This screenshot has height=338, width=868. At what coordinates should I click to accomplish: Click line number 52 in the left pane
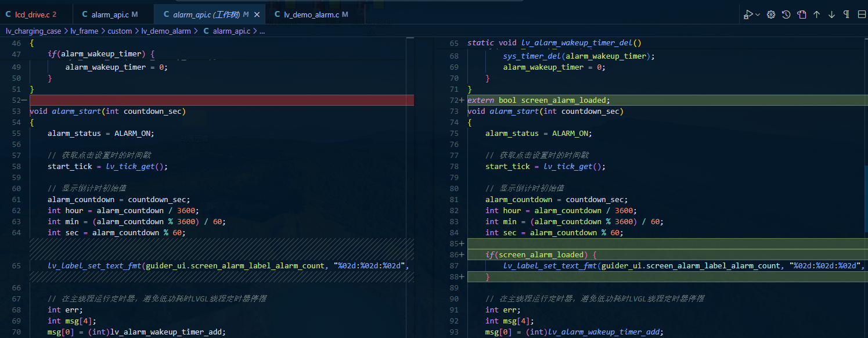pyautogui.click(x=16, y=100)
